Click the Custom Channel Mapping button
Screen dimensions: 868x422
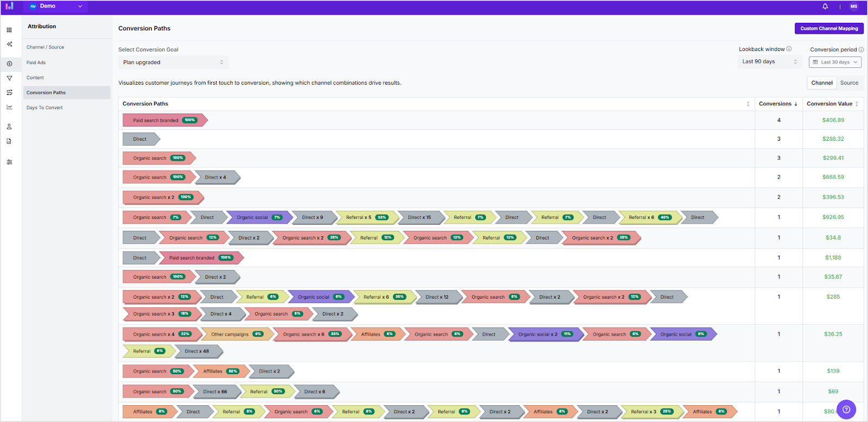pos(829,28)
